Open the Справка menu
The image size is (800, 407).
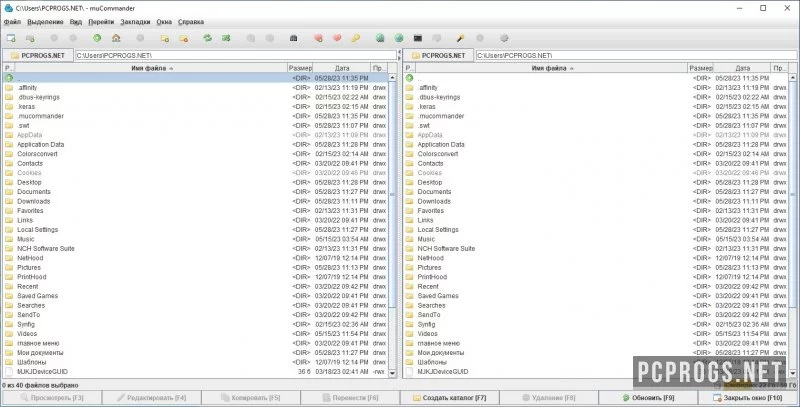[x=191, y=22]
